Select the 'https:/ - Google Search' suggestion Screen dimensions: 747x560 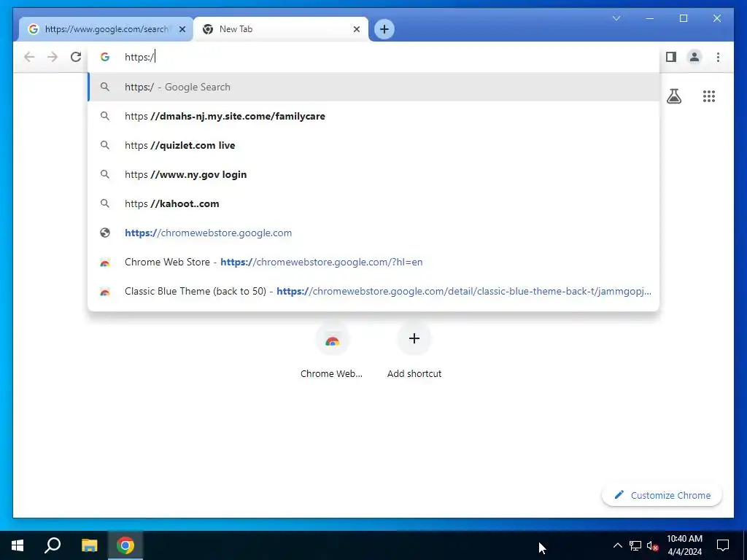(x=373, y=87)
